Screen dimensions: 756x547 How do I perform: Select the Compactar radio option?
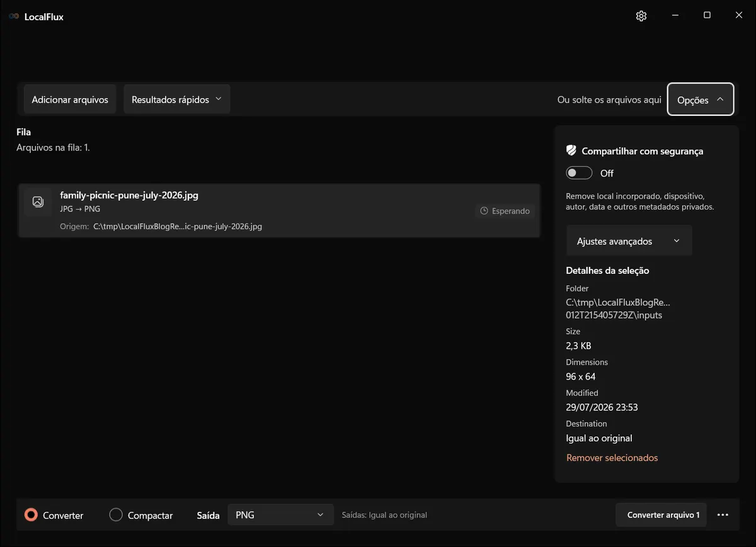(x=141, y=515)
